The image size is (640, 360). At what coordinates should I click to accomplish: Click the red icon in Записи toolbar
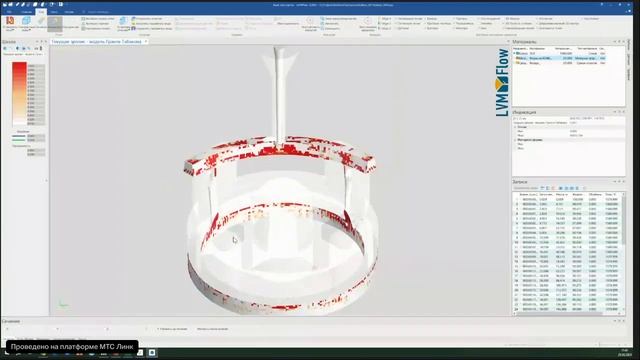(x=553, y=188)
